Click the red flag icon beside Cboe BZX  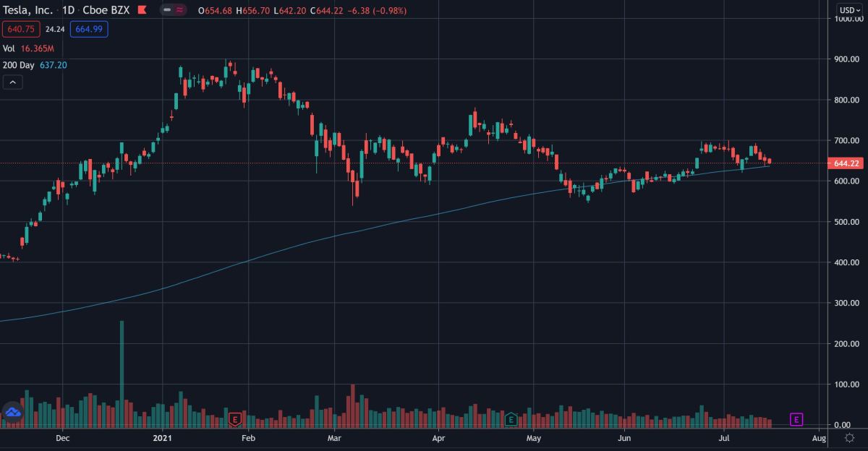click(x=142, y=11)
